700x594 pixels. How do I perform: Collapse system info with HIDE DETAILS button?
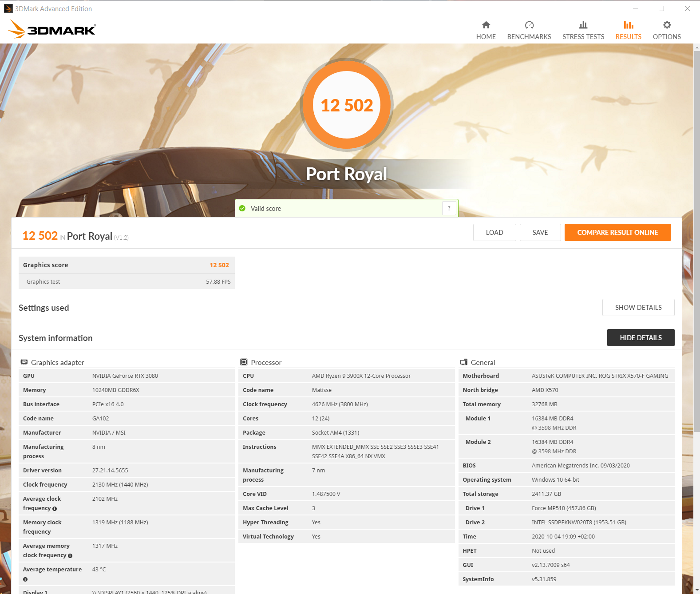[641, 337]
